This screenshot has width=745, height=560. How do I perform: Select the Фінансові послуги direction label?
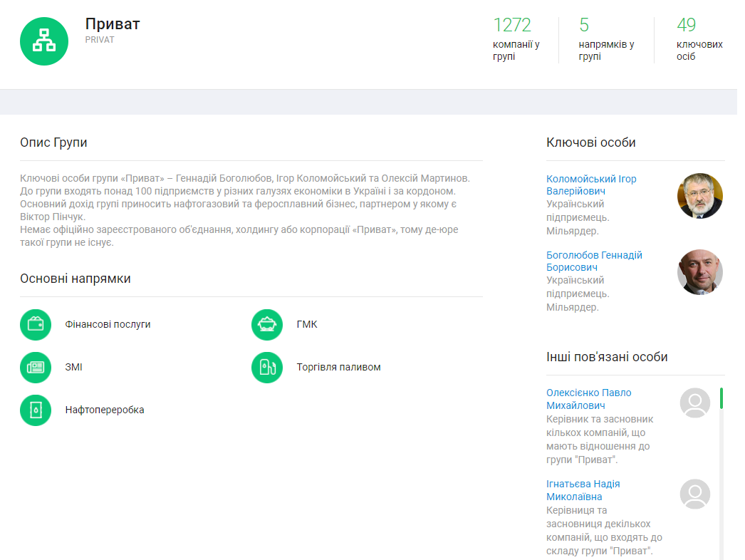108,324
